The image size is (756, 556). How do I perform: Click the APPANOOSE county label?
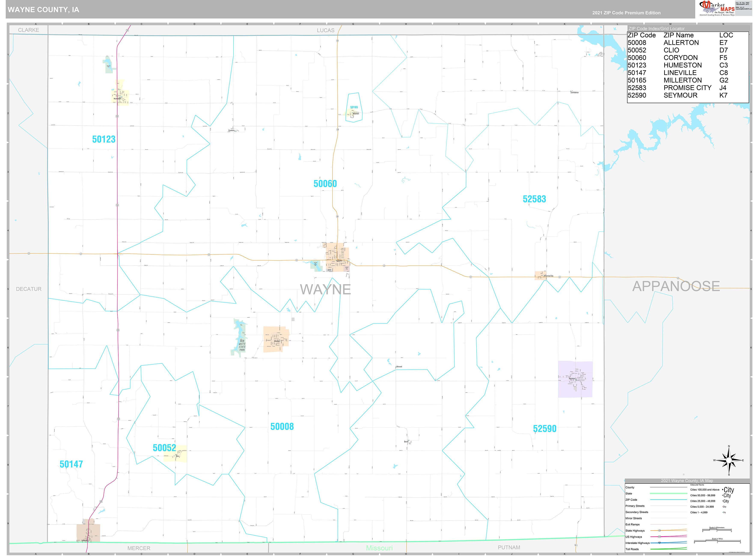click(x=676, y=286)
